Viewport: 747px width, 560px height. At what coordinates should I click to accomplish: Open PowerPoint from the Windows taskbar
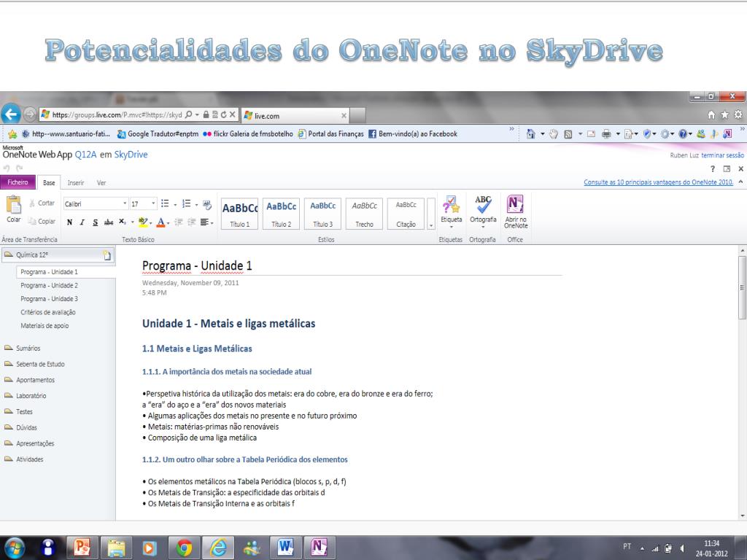82,548
